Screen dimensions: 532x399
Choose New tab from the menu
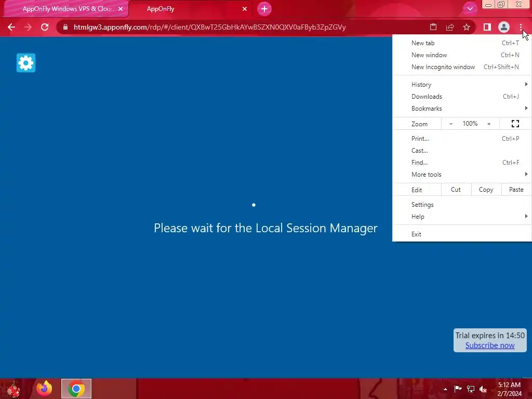pyautogui.click(x=462, y=43)
